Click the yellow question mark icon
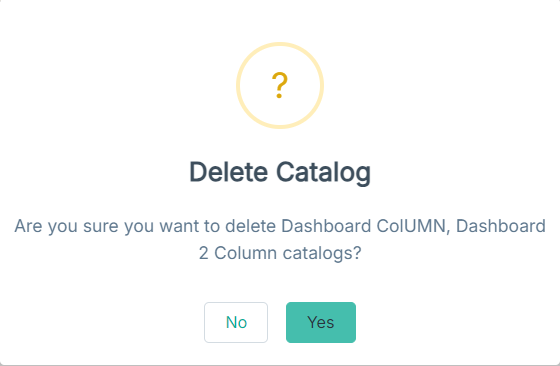560x366 pixels. pos(280,85)
